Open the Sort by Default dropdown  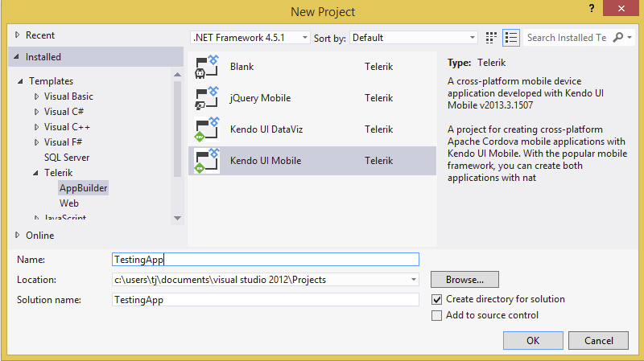point(413,38)
